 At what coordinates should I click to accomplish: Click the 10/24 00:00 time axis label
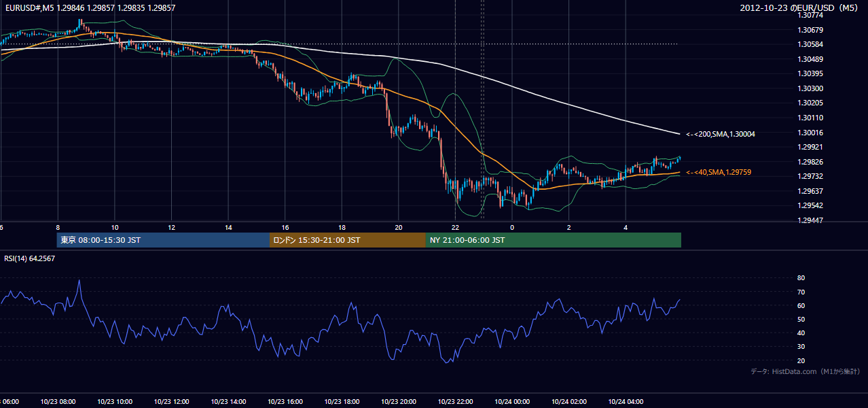[x=512, y=402]
